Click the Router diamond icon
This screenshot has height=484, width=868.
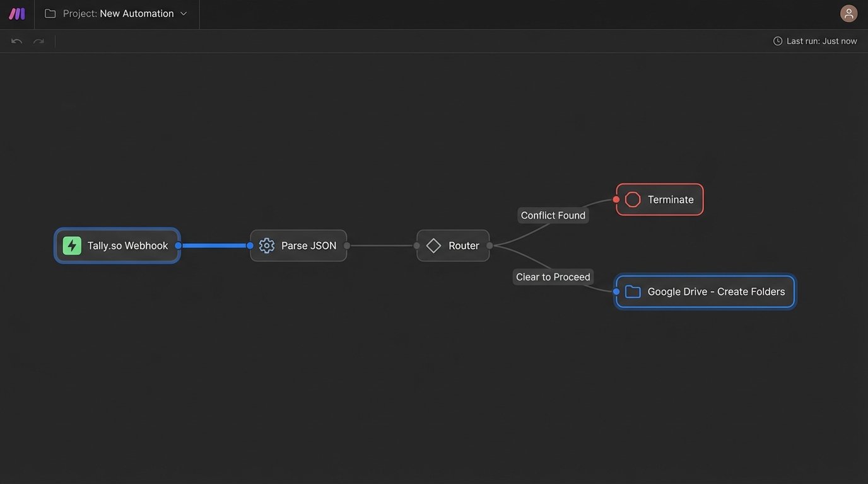[x=433, y=245]
